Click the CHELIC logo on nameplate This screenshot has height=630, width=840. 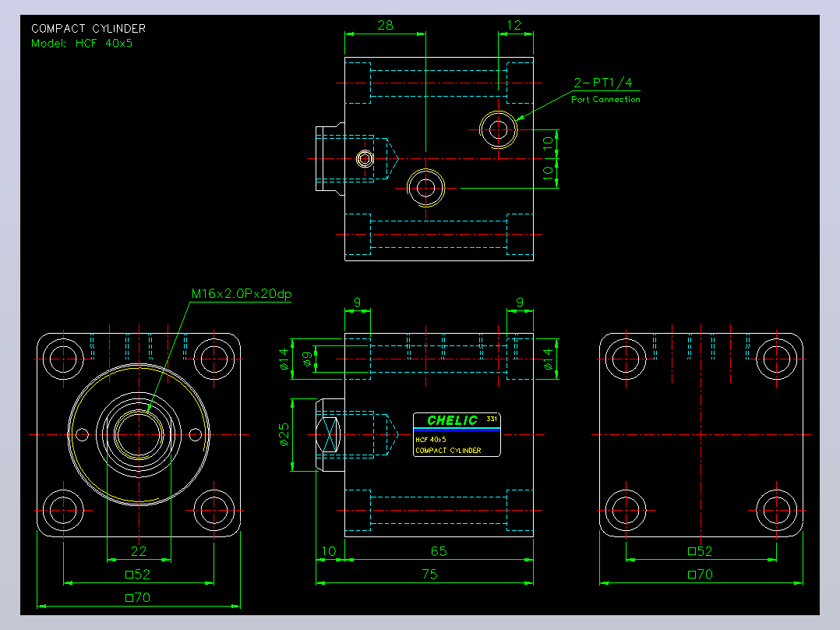pyautogui.click(x=452, y=420)
